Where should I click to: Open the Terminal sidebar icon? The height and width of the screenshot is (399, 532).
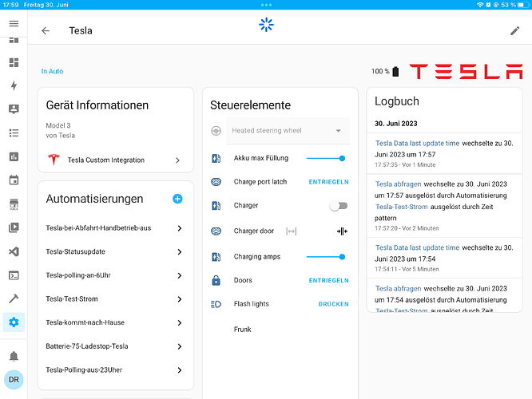14,275
